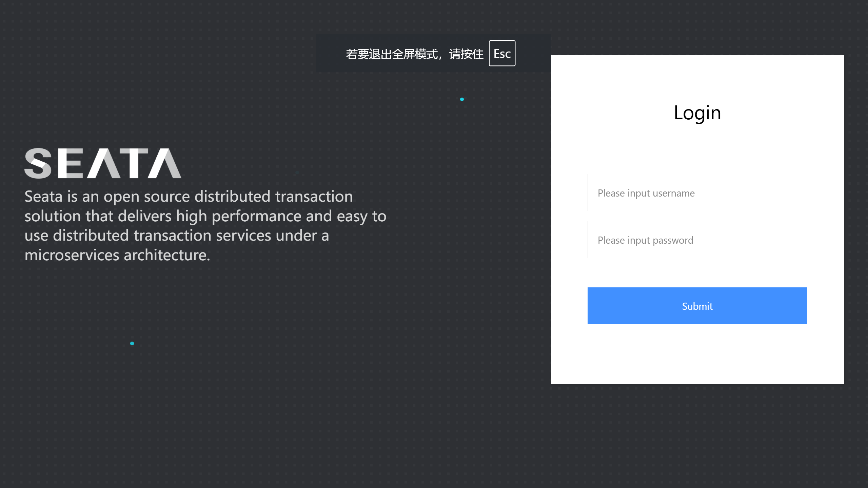Click the Chinese exit-fullscreen message text
The width and height of the screenshot is (868, 488).
pyautogui.click(x=414, y=54)
